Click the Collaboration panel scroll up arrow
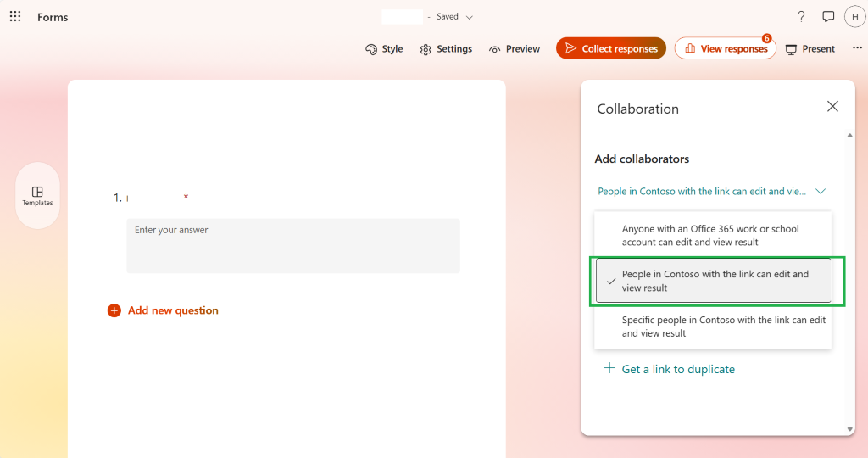Screen dimensions: 868x458 pyautogui.click(x=849, y=135)
